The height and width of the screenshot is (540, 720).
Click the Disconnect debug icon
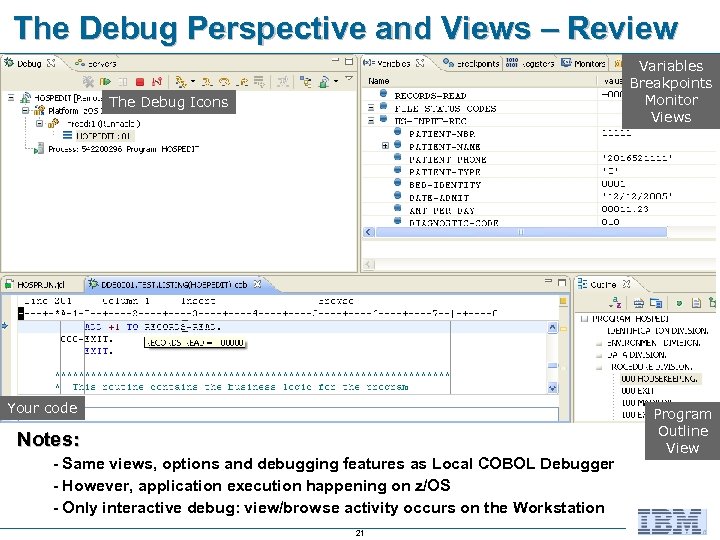157,82
